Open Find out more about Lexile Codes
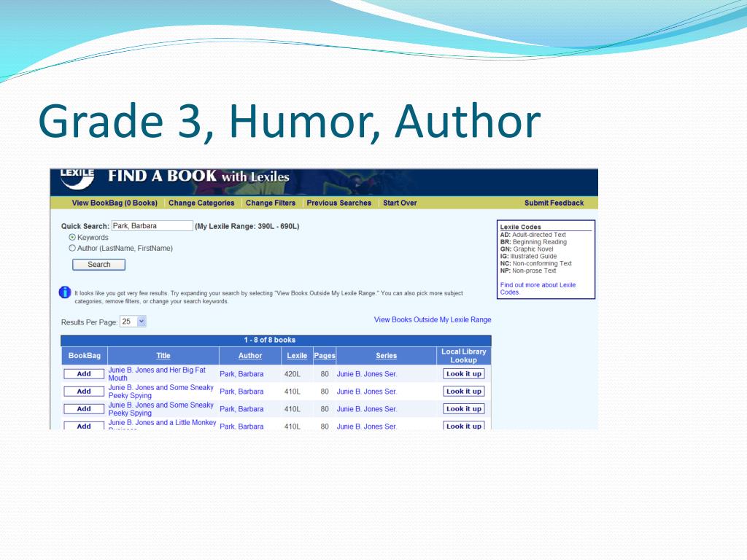Screen dimensions: 747x560 tap(538, 289)
